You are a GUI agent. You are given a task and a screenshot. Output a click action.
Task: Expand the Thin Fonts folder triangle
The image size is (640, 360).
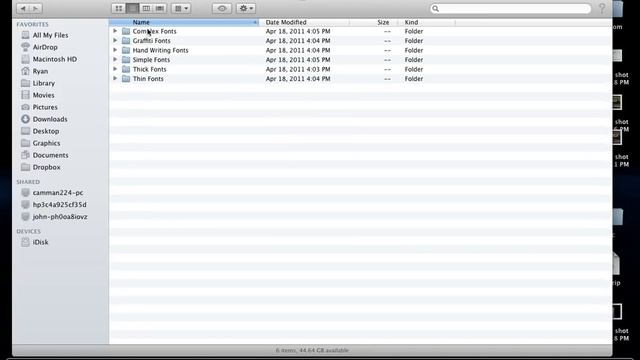pos(115,78)
